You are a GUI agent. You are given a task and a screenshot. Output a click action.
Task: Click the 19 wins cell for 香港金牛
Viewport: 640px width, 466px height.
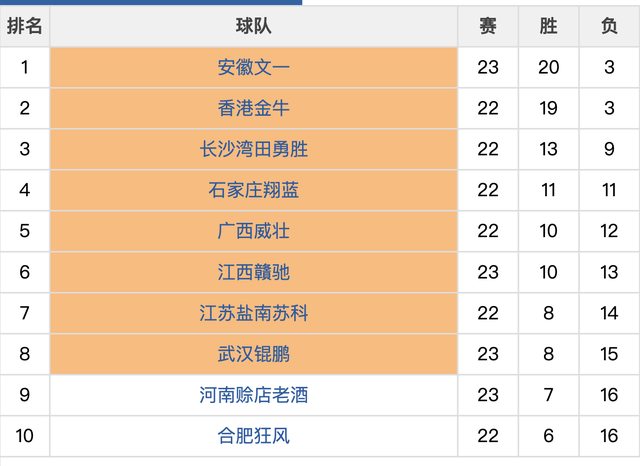point(548,109)
